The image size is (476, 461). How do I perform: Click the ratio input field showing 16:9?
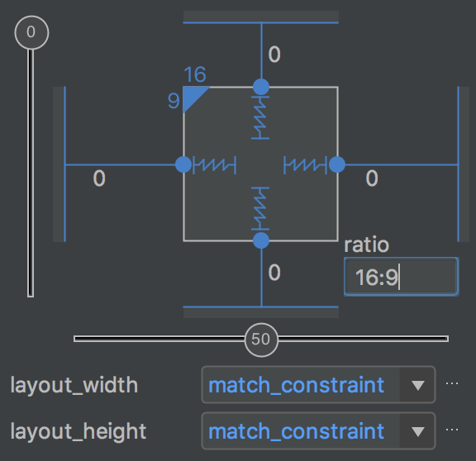tap(401, 277)
